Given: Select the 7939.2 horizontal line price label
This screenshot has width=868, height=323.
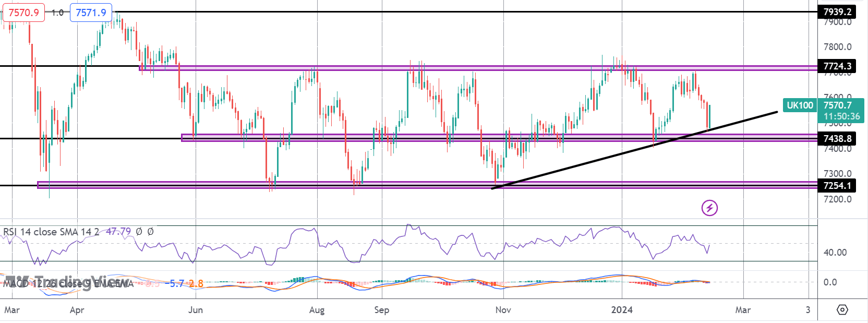Looking at the screenshot, I should click(x=838, y=11).
